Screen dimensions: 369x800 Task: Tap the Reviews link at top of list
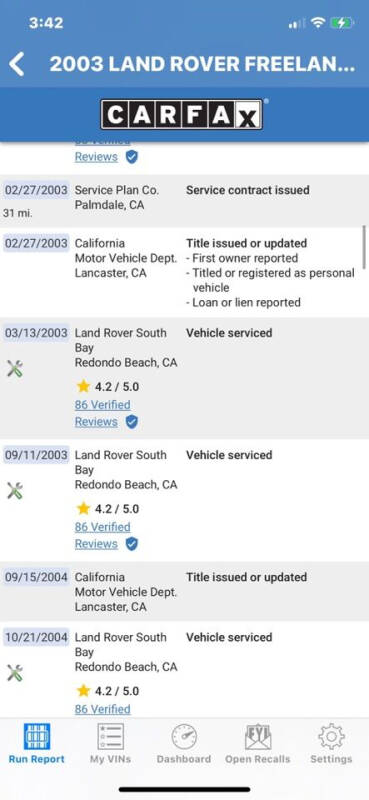[96, 157]
